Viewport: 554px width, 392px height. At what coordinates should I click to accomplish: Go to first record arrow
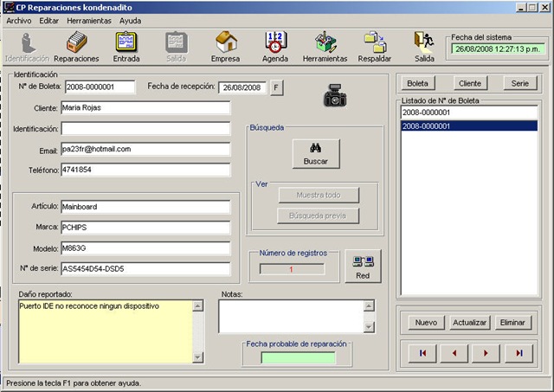click(422, 353)
